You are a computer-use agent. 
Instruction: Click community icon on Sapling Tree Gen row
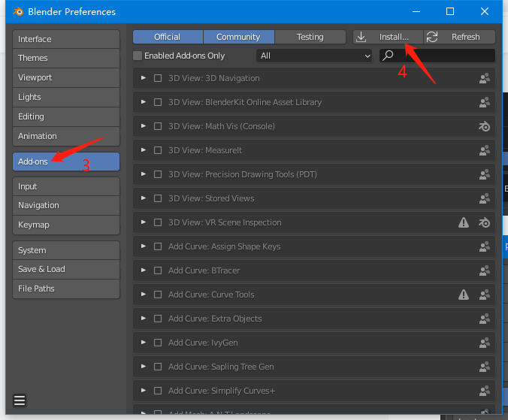[x=485, y=367]
